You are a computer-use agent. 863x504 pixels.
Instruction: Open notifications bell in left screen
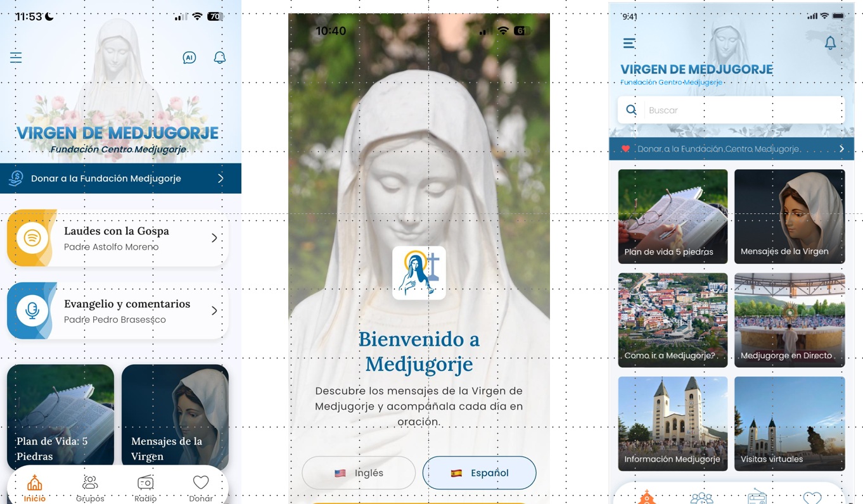pyautogui.click(x=220, y=58)
